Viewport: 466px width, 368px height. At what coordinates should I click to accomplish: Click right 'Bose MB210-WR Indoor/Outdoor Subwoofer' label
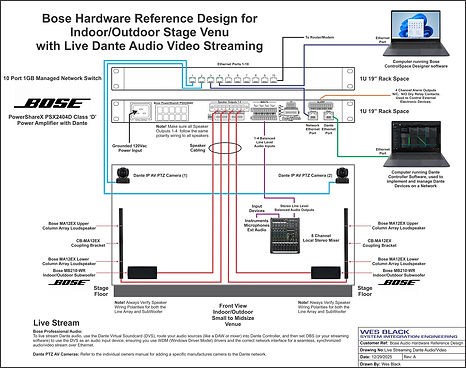tap(399, 273)
